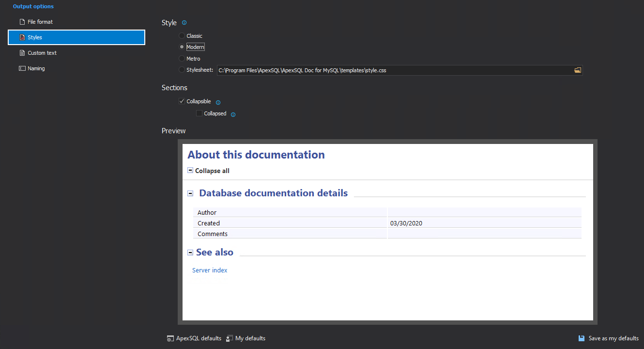Collapse all sections in the preview
The image size is (644, 349).
pos(209,171)
